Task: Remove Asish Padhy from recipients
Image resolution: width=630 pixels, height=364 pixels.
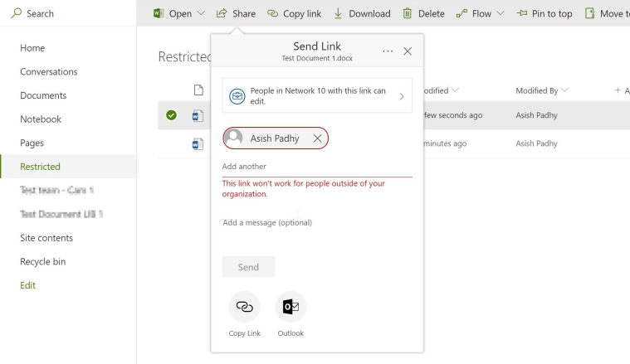Action: click(x=317, y=138)
